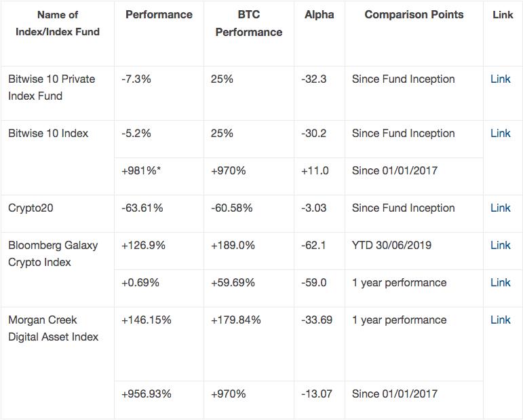This screenshot has width=523, height=420.
Task: Open the Link in the Bitwise 10 Index row
Action: 500,134
